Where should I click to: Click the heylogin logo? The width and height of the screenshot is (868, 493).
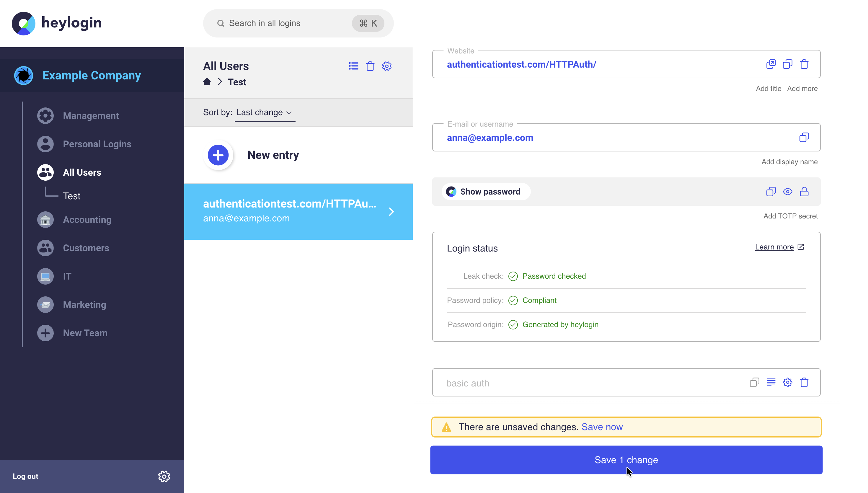(x=57, y=23)
